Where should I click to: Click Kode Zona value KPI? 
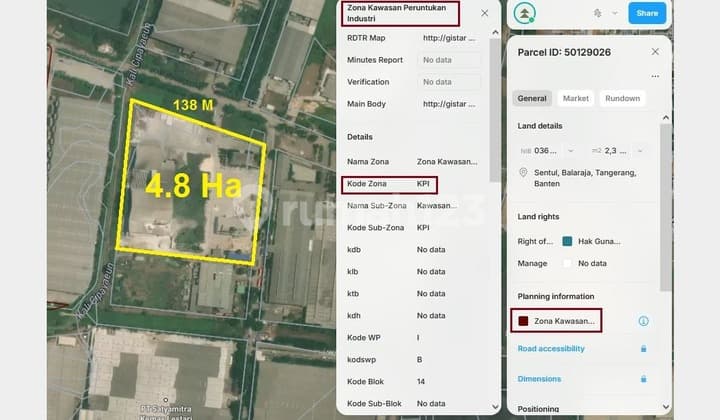pos(423,184)
